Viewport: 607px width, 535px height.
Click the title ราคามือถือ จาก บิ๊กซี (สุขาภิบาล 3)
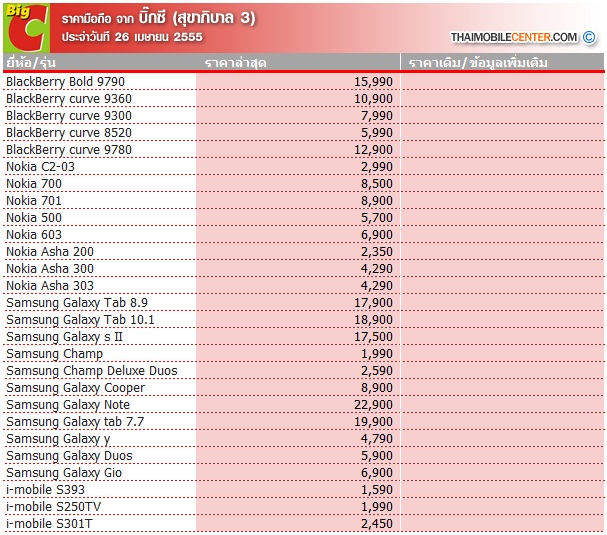[x=158, y=17]
